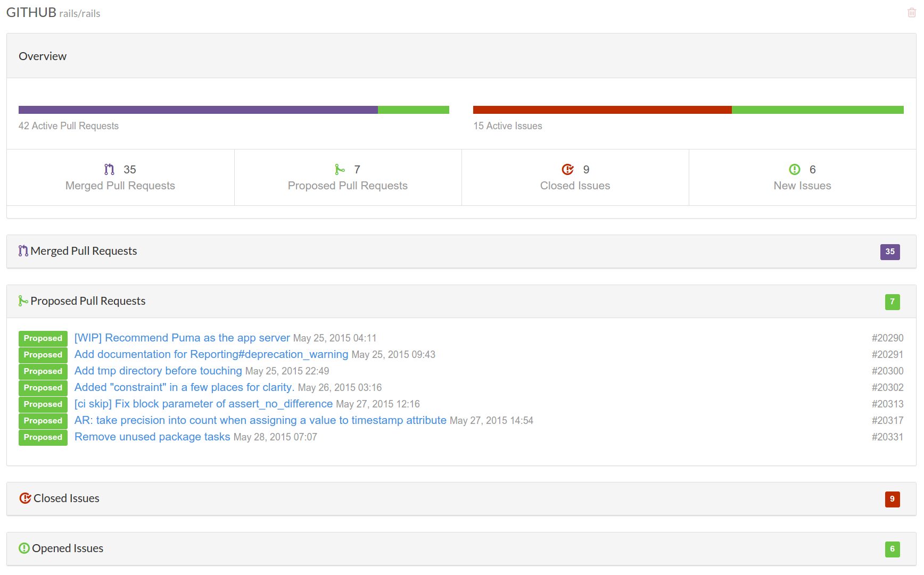Click the Proposed label on the #20313 row
The image size is (924, 575).
click(x=43, y=404)
